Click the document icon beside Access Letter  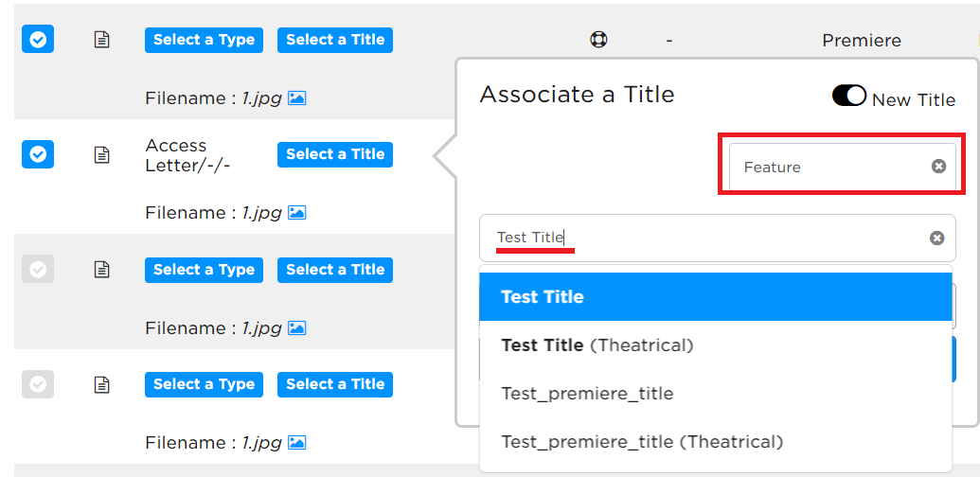(102, 155)
